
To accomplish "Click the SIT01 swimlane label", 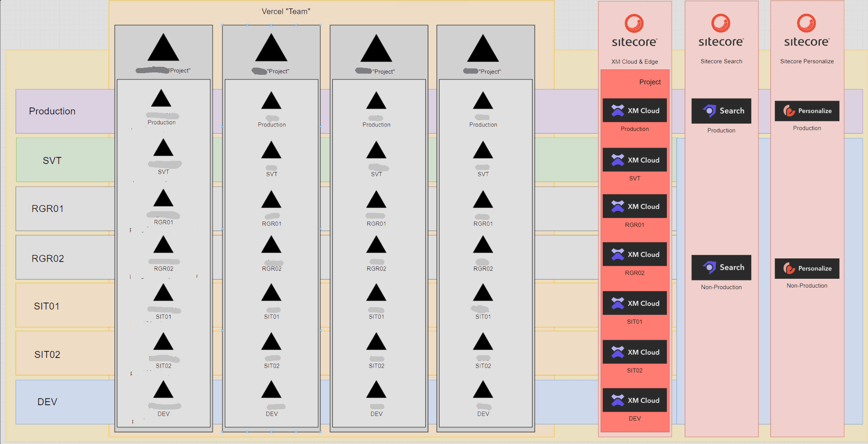I will [46, 306].
